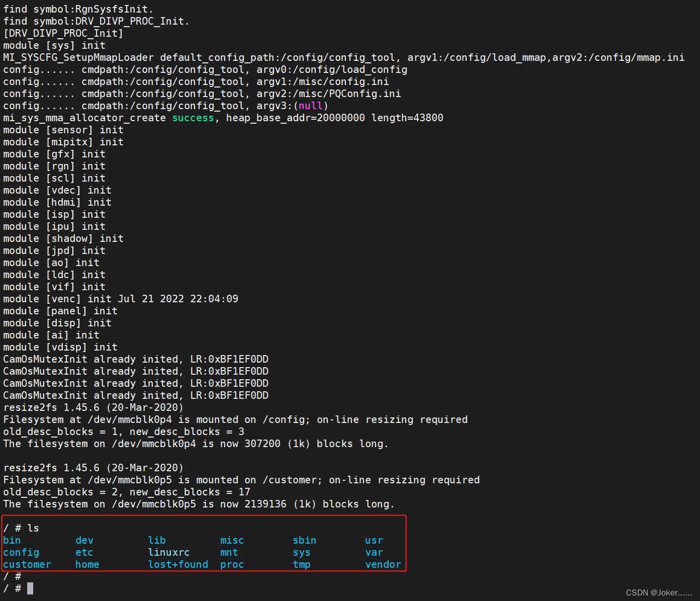Click the 'module [panel] init' line
The width and height of the screenshot is (700, 601).
[60, 311]
